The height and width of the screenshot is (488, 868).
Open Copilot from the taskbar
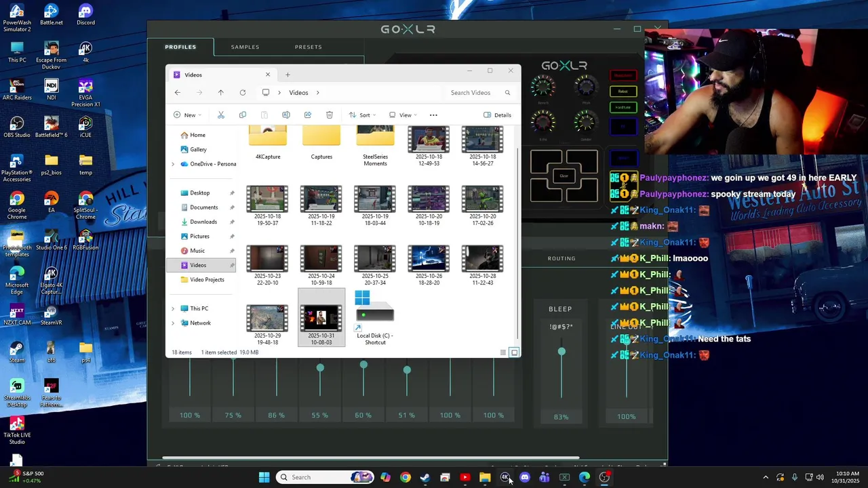pos(385,477)
